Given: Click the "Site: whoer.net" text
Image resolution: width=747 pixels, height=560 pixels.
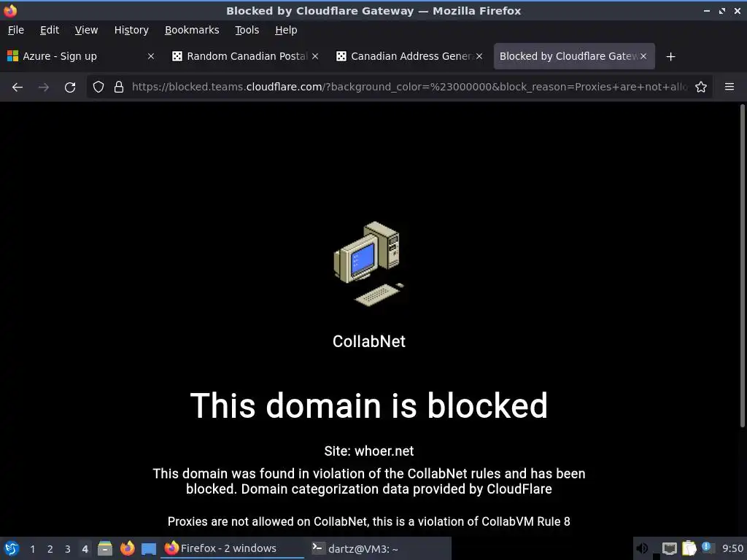Looking at the screenshot, I should tap(368, 451).
